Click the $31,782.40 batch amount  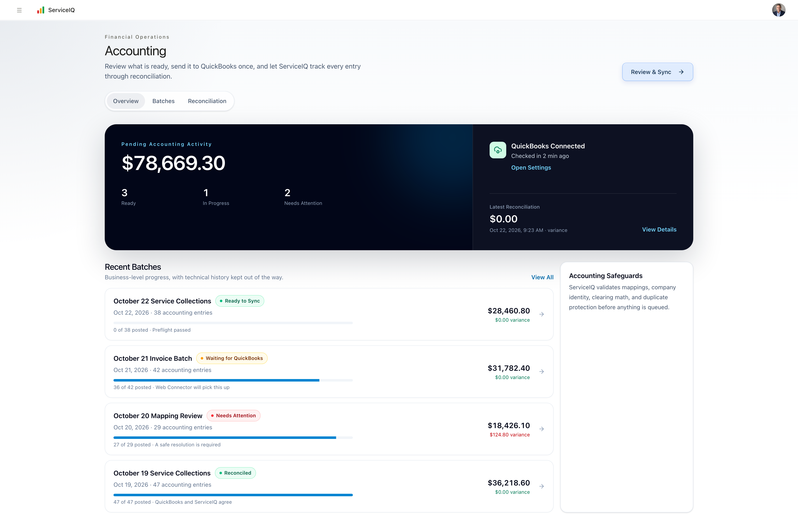509,368
